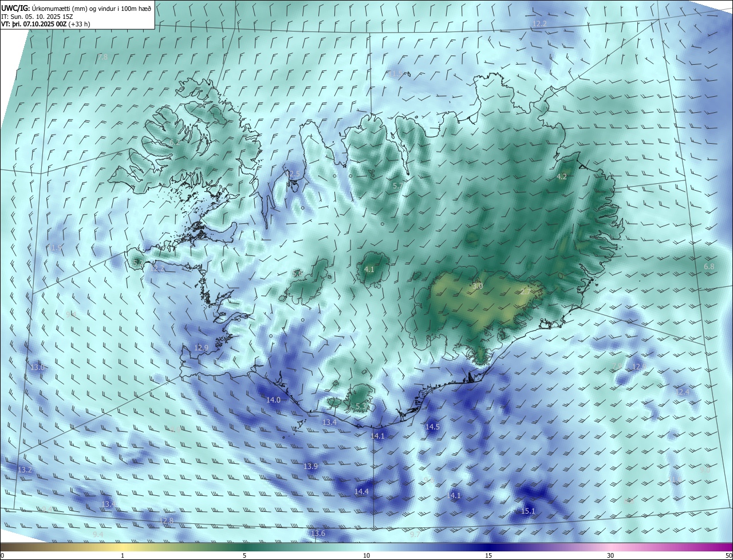Click the 30 tick on the colour scale
This screenshot has height=560, width=733.
(x=610, y=555)
